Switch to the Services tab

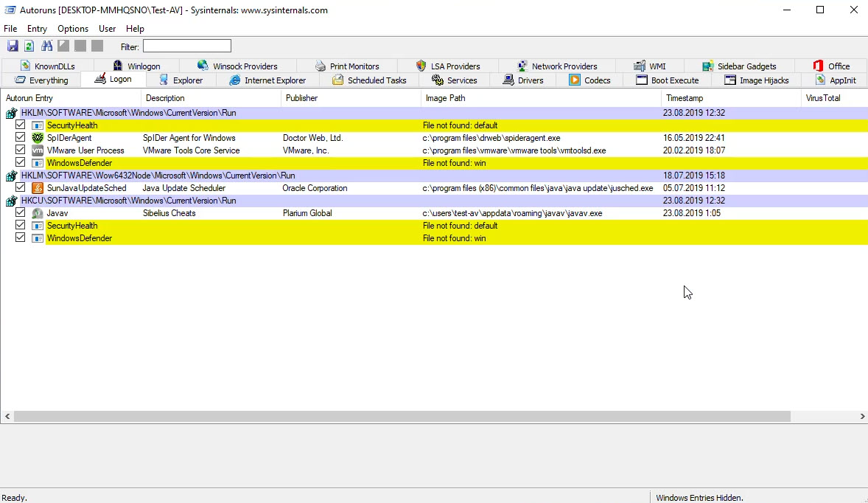[x=455, y=80]
